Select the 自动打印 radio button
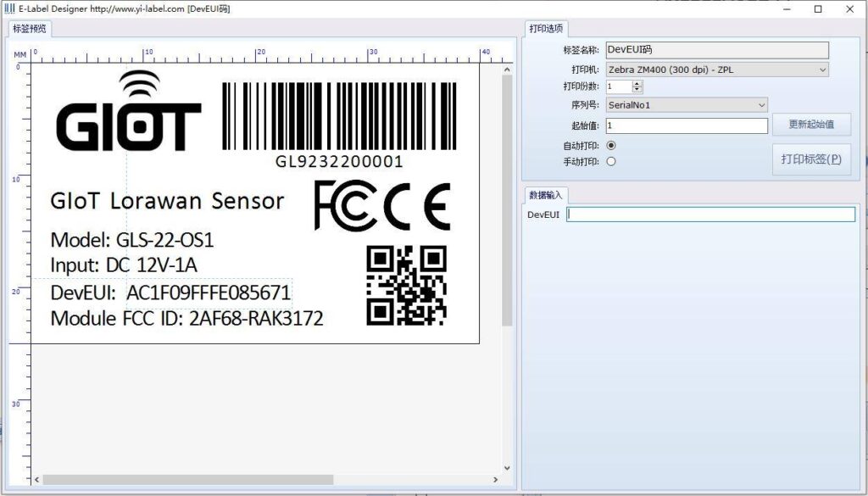Viewport: 868px width, 496px height. coord(611,146)
